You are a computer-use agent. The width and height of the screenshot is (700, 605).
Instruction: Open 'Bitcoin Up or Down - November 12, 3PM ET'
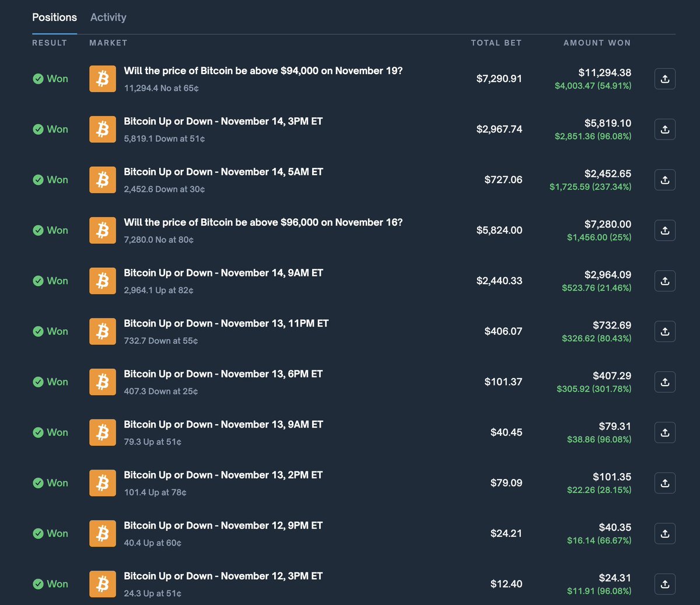[x=223, y=576]
